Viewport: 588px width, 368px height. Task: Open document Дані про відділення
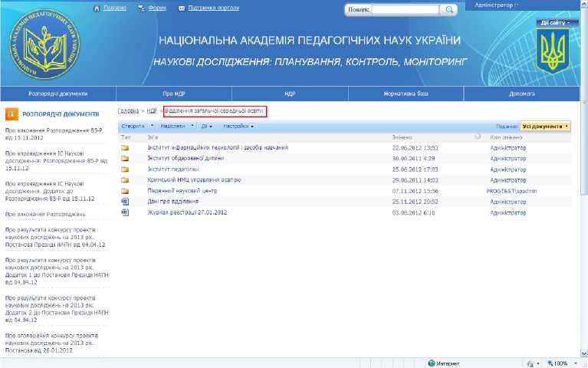tap(173, 202)
